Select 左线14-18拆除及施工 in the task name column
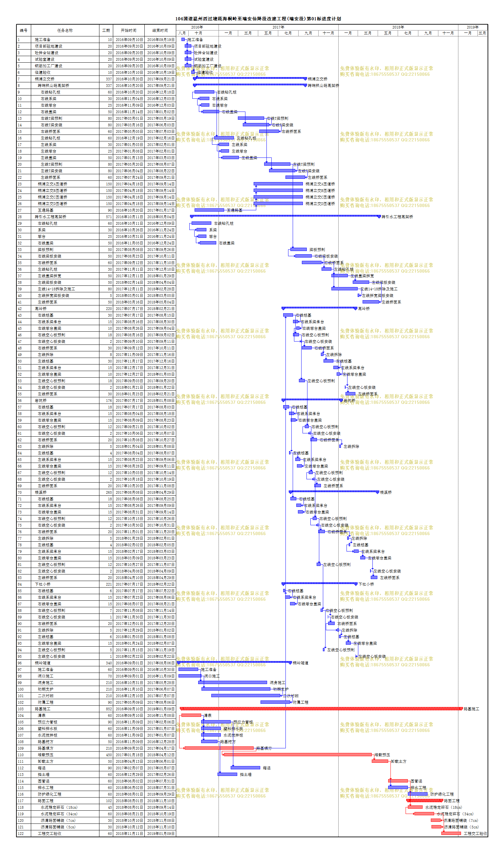The width and height of the screenshot is (504, 853). (x=56, y=289)
